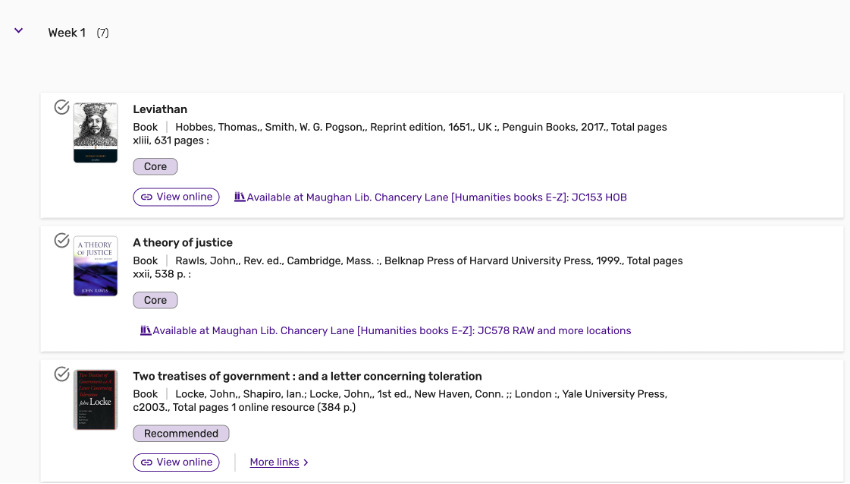Open the Leviathan book cover thumbnail

(x=95, y=133)
